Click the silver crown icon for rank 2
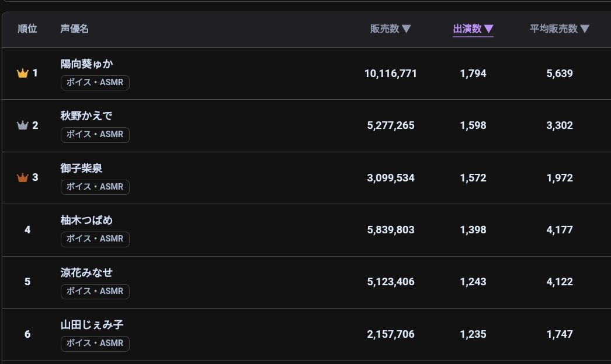611x364 pixels. [23, 125]
